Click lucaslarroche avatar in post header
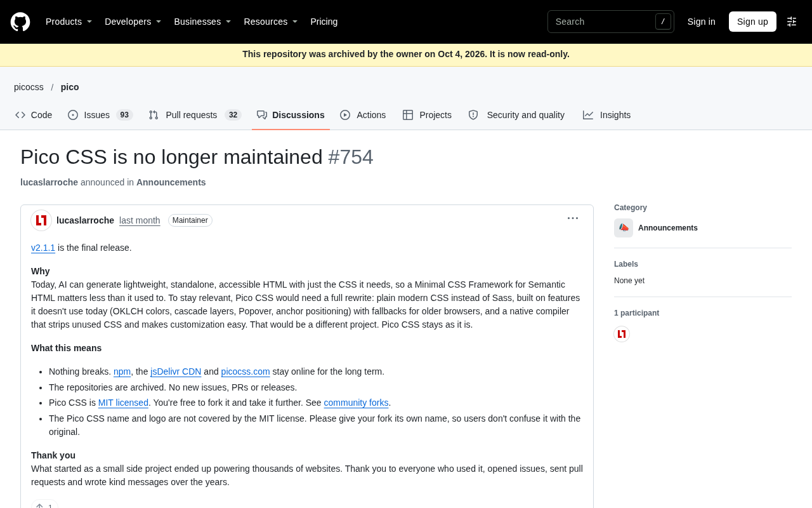 point(41,220)
